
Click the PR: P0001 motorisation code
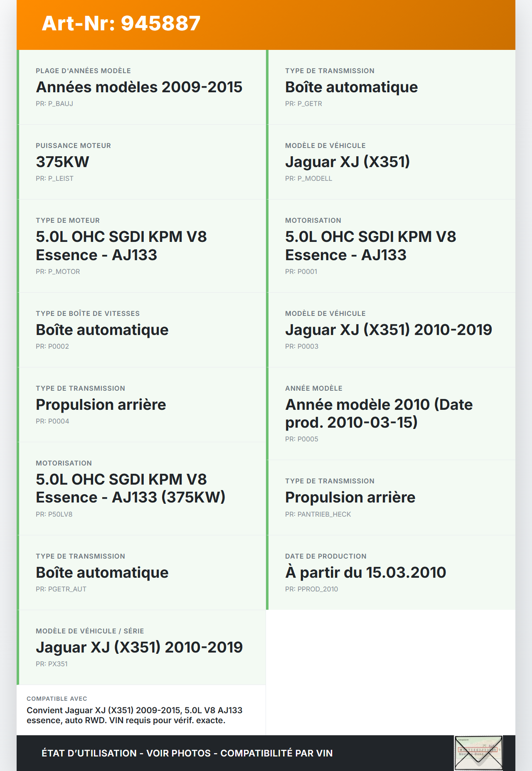click(301, 271)
